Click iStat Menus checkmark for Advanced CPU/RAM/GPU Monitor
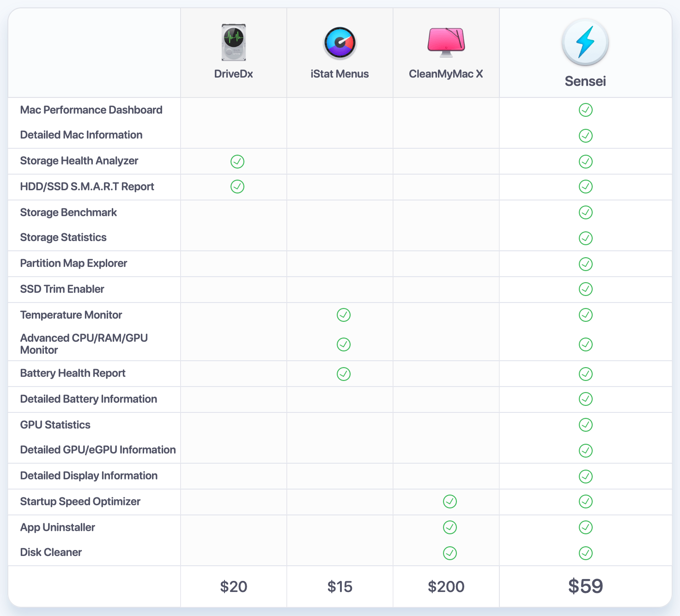Viewport: 680px width, 616px height. [344, 344]
